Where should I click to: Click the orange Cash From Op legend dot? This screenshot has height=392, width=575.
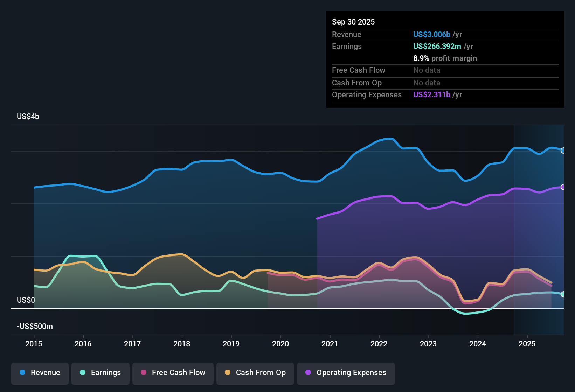[227, 373]
